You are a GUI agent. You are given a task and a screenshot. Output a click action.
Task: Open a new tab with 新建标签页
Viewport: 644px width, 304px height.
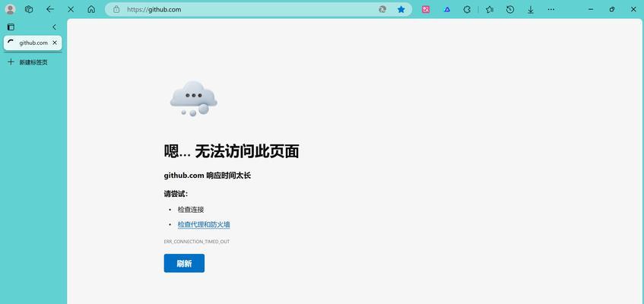28,62
